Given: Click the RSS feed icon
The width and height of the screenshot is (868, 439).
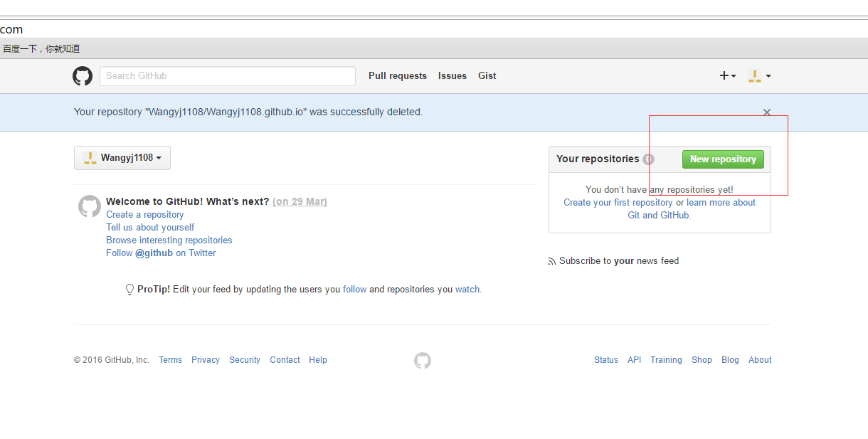Looking at the screenshot, I should 552,262.
